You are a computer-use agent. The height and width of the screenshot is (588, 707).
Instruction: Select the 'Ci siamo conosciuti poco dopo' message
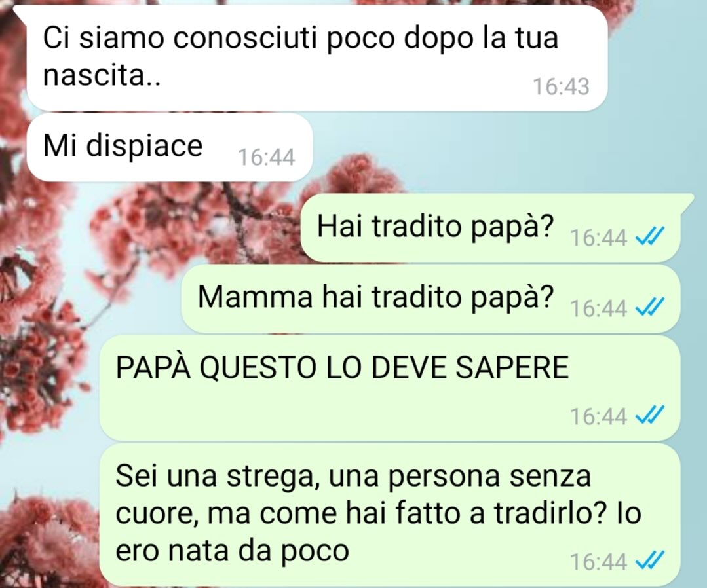317,58
